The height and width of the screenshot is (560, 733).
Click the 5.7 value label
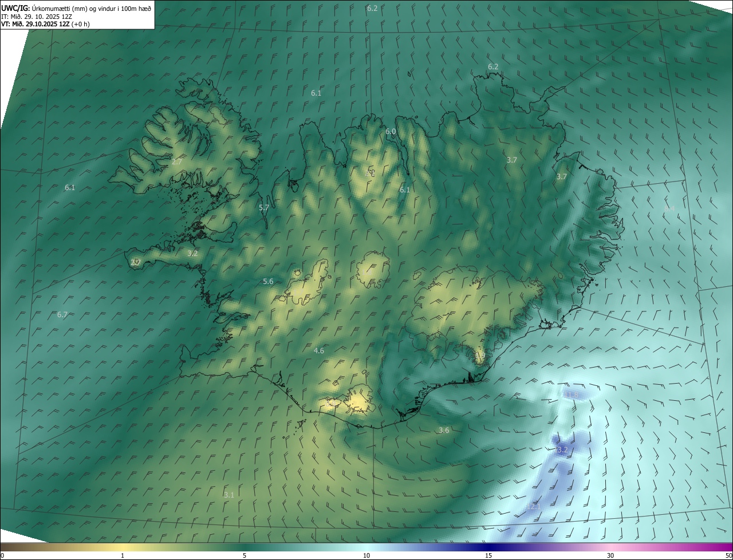click(x=264, y=208)
